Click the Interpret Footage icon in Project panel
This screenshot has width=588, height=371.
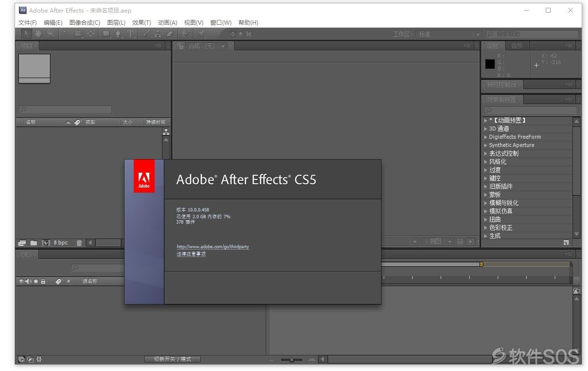[22, 243]
